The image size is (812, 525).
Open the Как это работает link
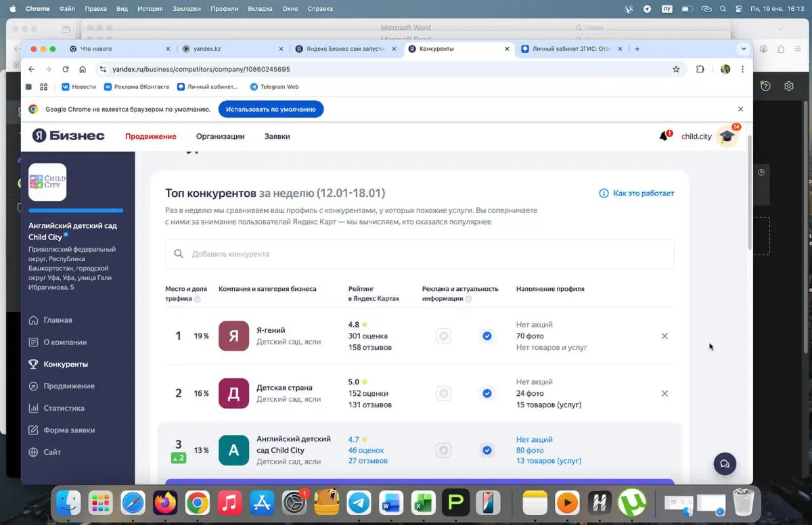coord(637,193)
